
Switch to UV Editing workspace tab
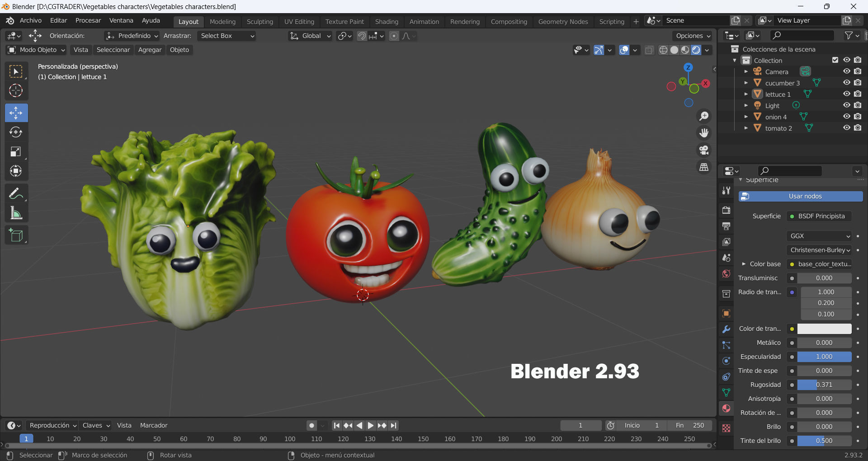[299, 22]
